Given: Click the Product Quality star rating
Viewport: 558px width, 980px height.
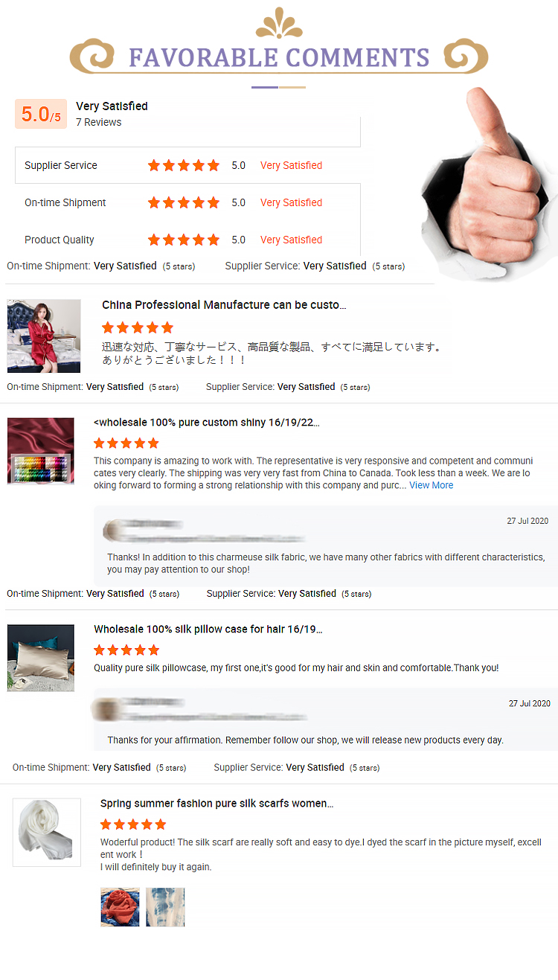Looking at the screenshot, I should pyautogui.click(x=184, y=240).
